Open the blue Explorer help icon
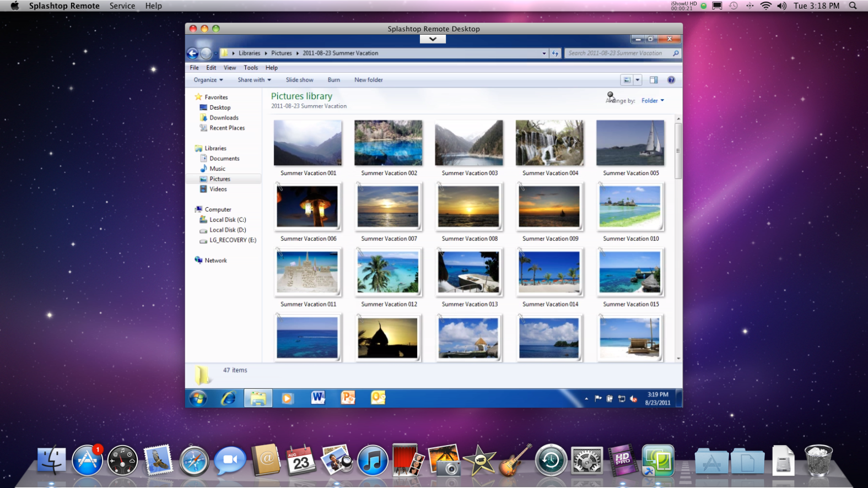Viewport: 868px width, 488px height. 671,80
